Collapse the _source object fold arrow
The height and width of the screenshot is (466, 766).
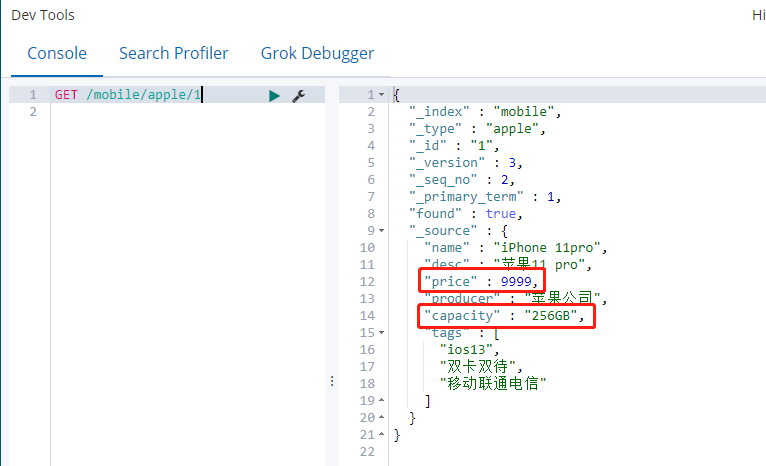click(382, 230)
